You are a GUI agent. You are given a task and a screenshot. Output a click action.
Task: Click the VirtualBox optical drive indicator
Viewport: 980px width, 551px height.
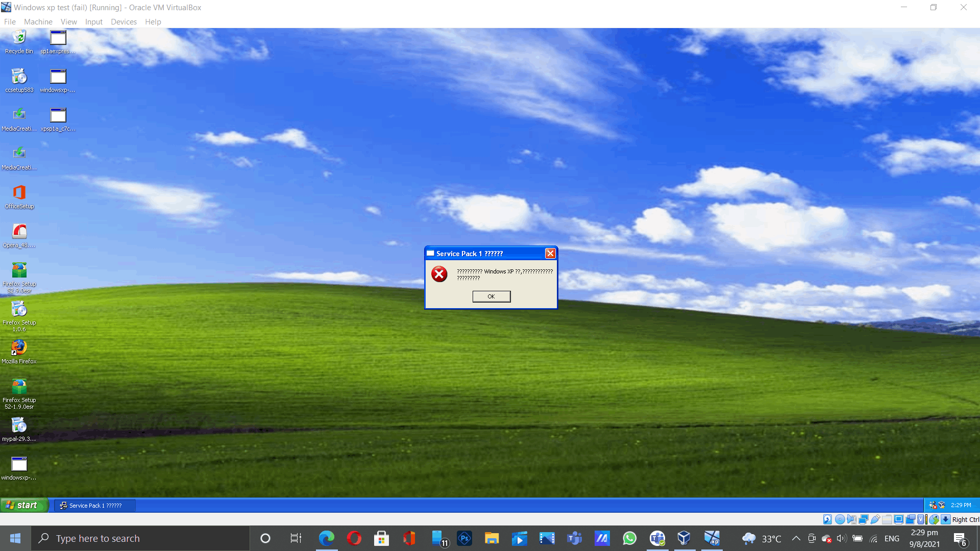point(840,519)
